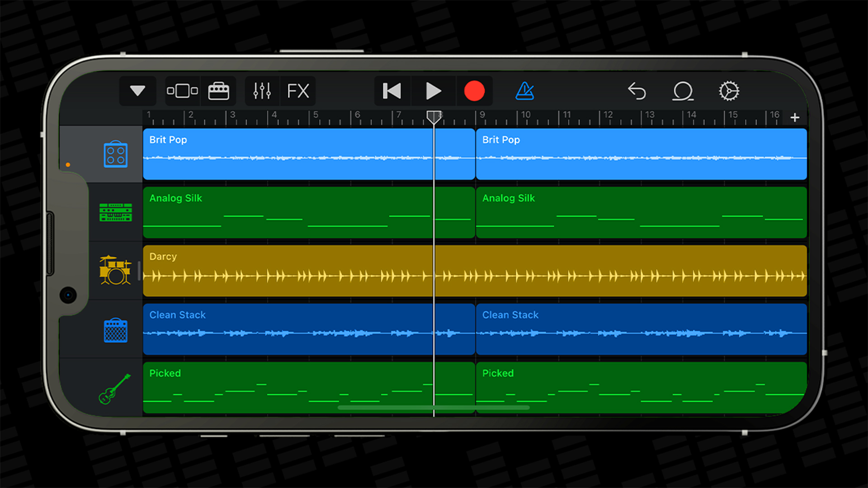Select the playhead marker on ruler
This screenshot has height=488, width=868.
point(434,117)
